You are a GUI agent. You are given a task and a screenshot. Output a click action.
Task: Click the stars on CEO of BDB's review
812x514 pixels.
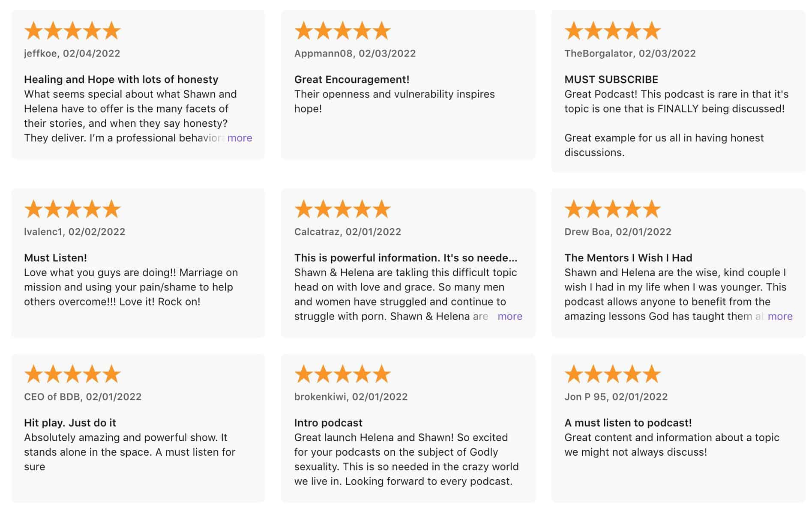[x=72, y=374]
